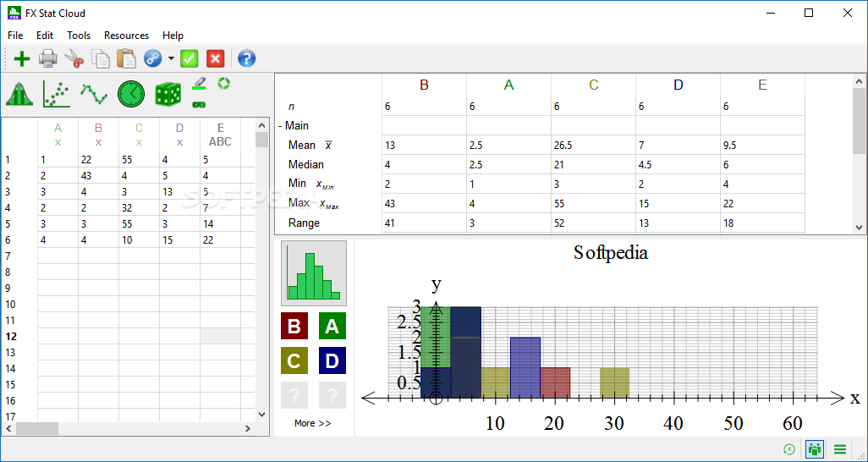Click the n row label in statistics

(291, 107)
